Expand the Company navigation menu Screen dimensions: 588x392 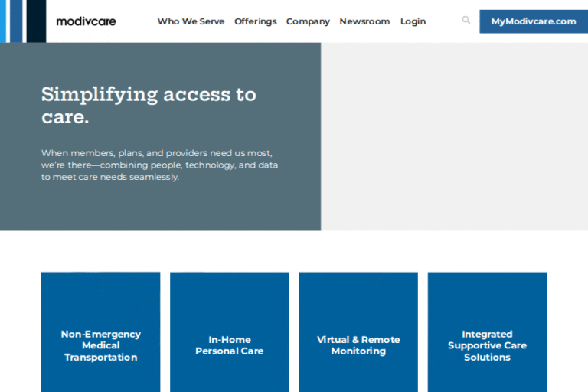click(308, 21)
